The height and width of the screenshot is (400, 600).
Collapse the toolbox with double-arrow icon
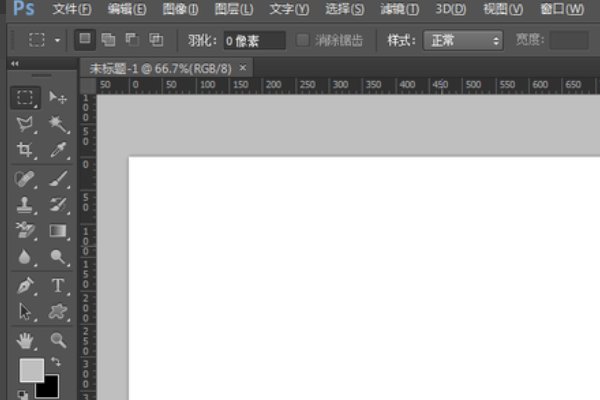pyautogui.click(x=15, y=64)
